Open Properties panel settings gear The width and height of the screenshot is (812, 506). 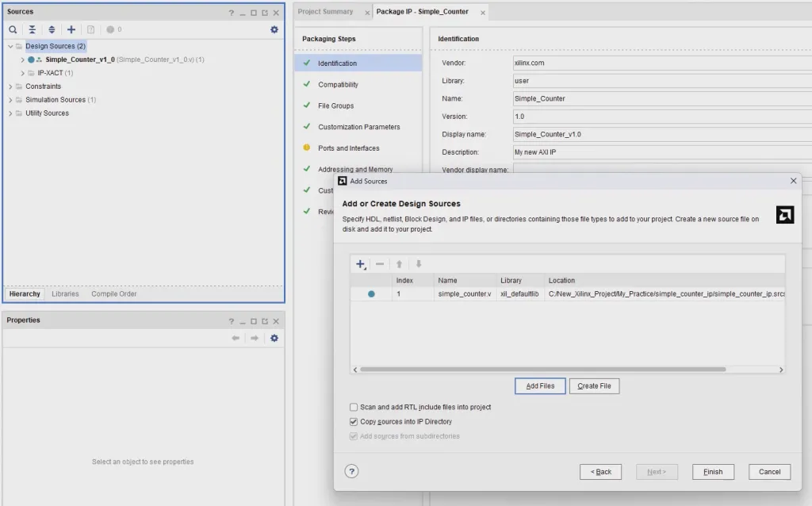tap(274, 338)
